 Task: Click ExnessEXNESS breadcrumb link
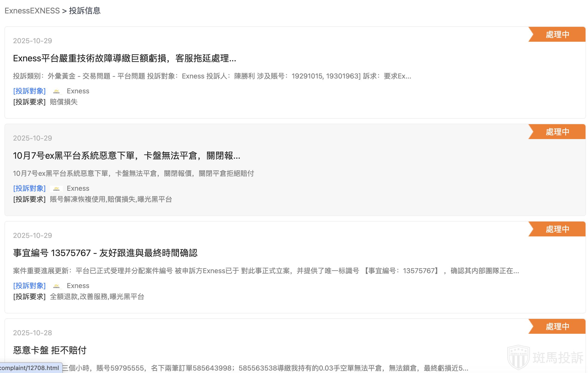pyautogui.click(x=32, y=11)
